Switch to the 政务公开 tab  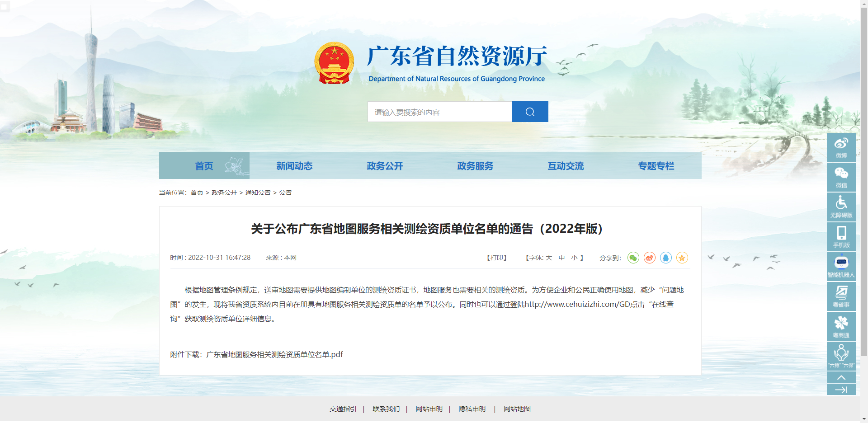pyautogui.click(x=385, y=166)
